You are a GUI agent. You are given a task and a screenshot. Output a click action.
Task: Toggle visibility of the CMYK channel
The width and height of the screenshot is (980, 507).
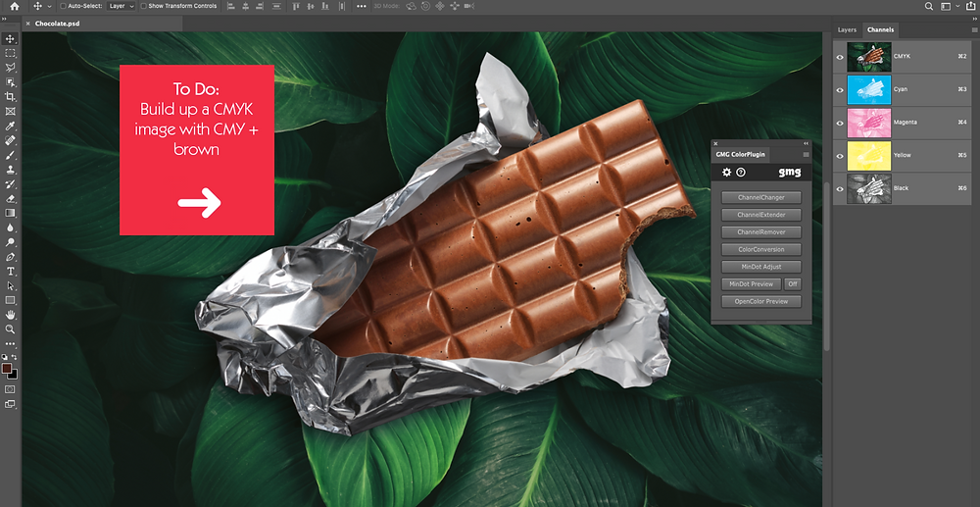click(x=840, y=57)
